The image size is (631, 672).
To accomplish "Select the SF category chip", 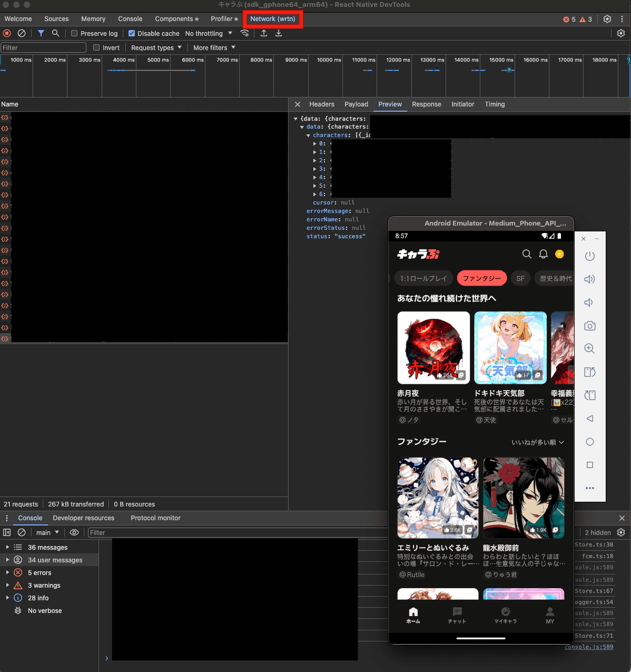I will (x=520, y=278).
